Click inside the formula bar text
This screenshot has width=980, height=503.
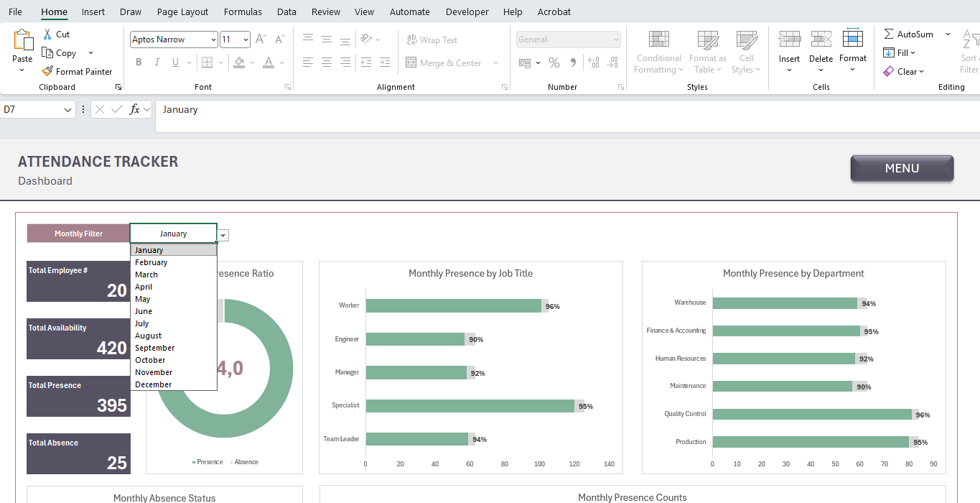(x=503, y=110)
